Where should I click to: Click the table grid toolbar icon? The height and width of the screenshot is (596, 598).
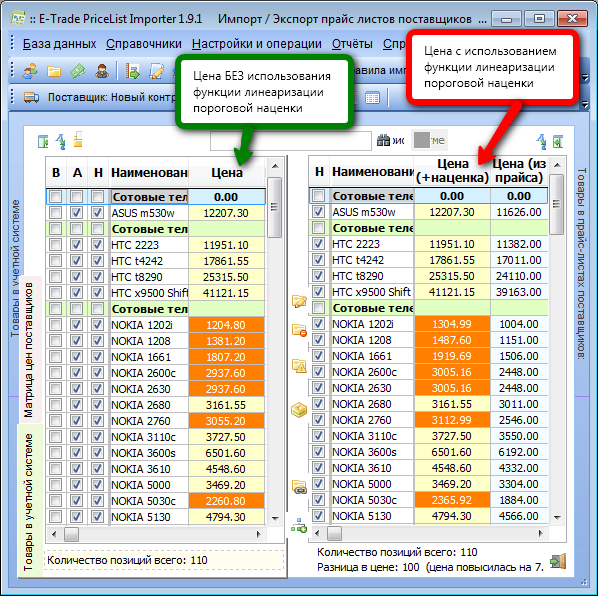click(x=372, y=98)
